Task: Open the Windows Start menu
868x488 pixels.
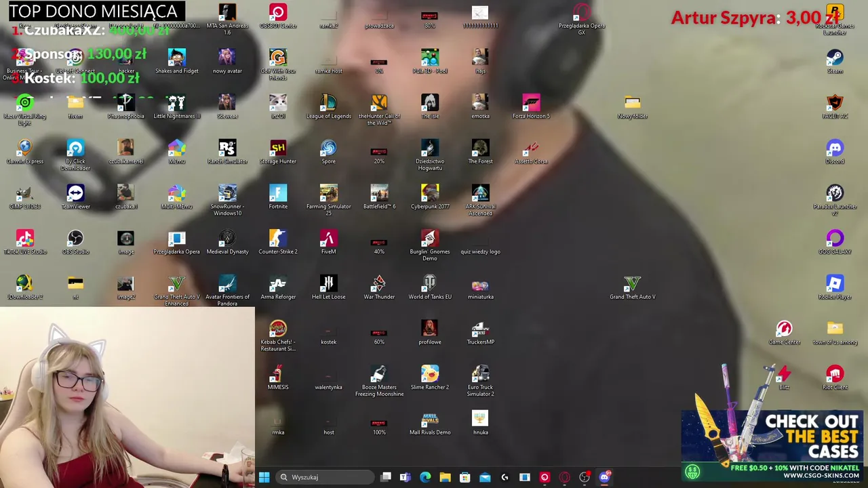Action: (264, 477)
